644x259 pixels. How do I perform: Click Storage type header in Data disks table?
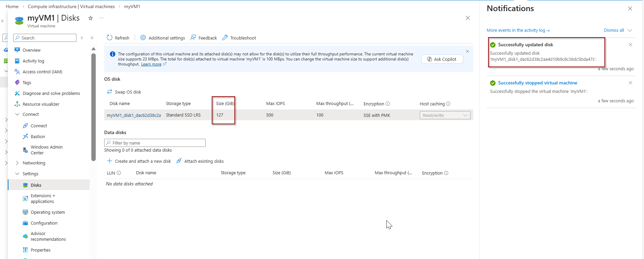click(233, 173)
